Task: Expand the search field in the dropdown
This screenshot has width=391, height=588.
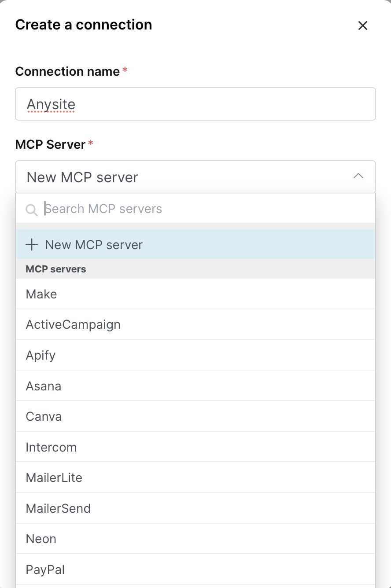Action: (x=132, y=209)
